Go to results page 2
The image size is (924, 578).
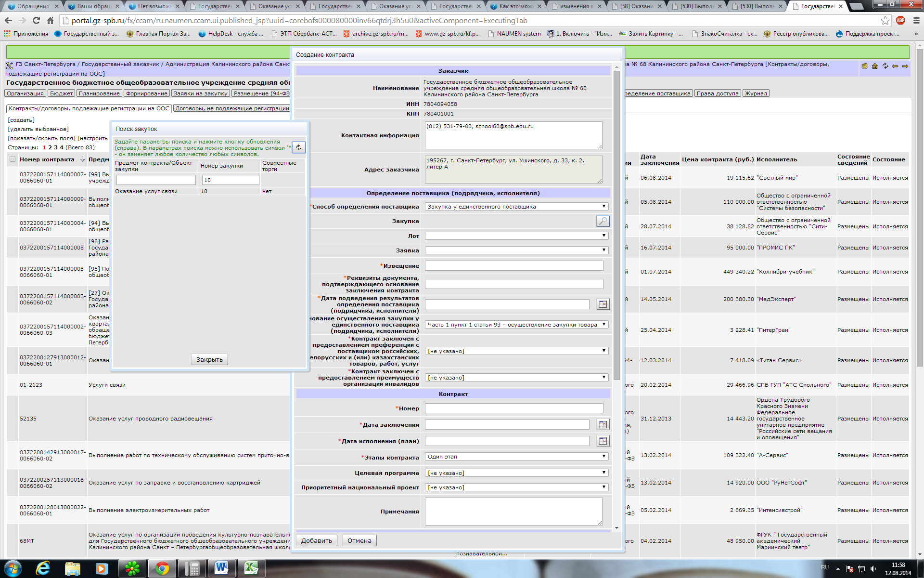(x=50, y=147)
